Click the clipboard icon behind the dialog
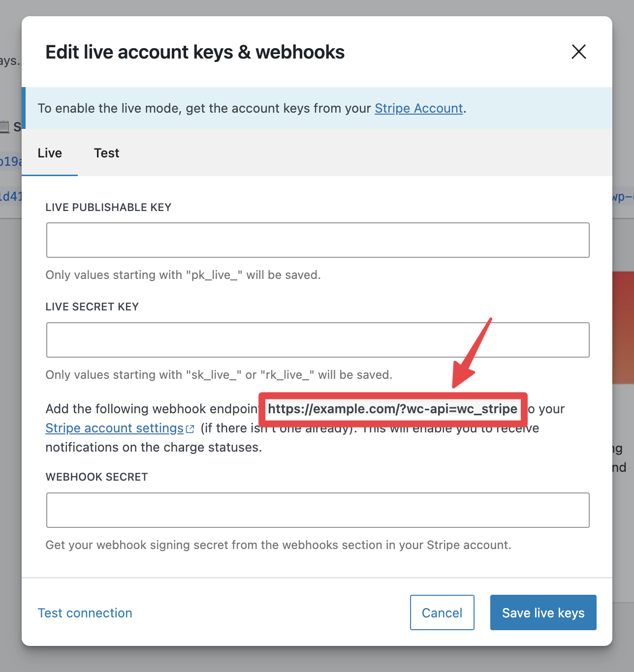 pyautogui.click(x=4, y=127)
